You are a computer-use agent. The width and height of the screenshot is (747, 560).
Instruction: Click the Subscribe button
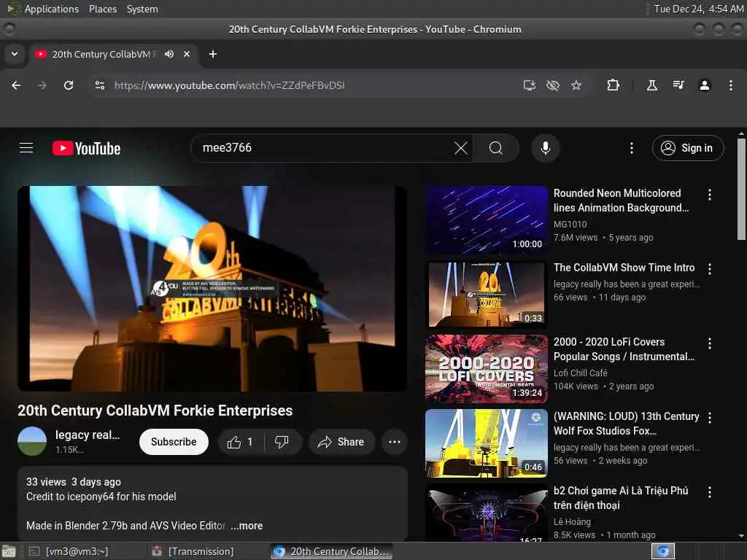[174, 442]
